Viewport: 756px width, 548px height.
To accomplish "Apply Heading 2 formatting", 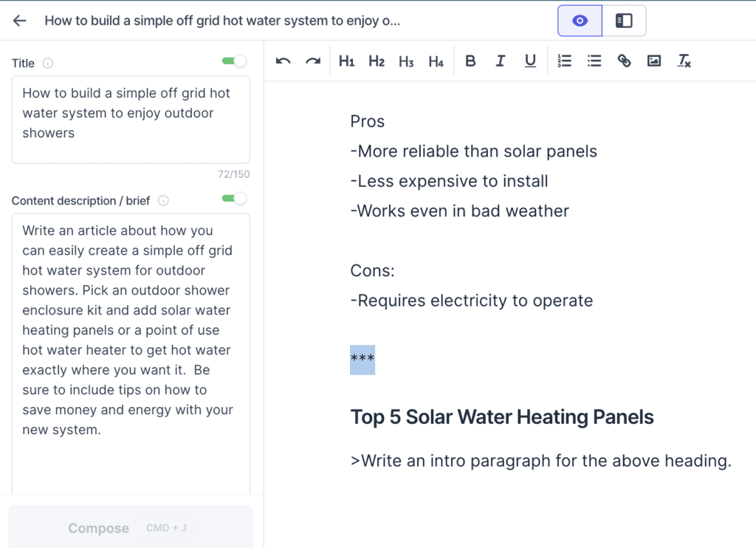I will coord(377,61).
